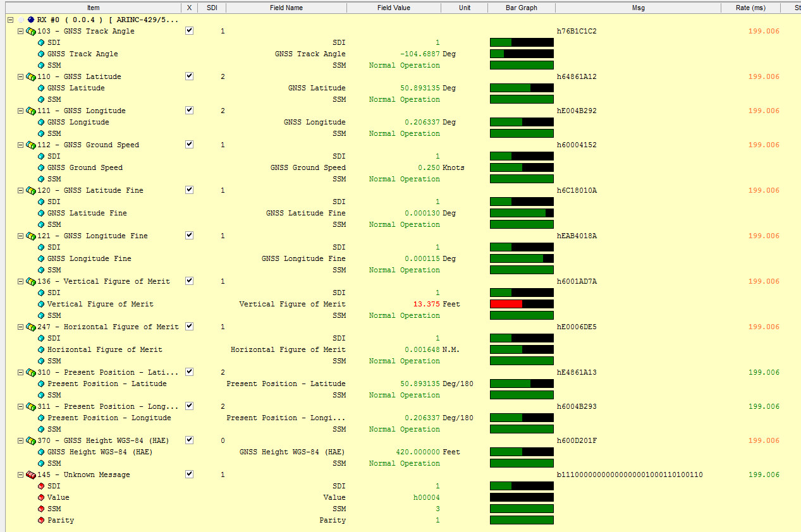Sort by the Rate (ms) column header

coord(750,8)
